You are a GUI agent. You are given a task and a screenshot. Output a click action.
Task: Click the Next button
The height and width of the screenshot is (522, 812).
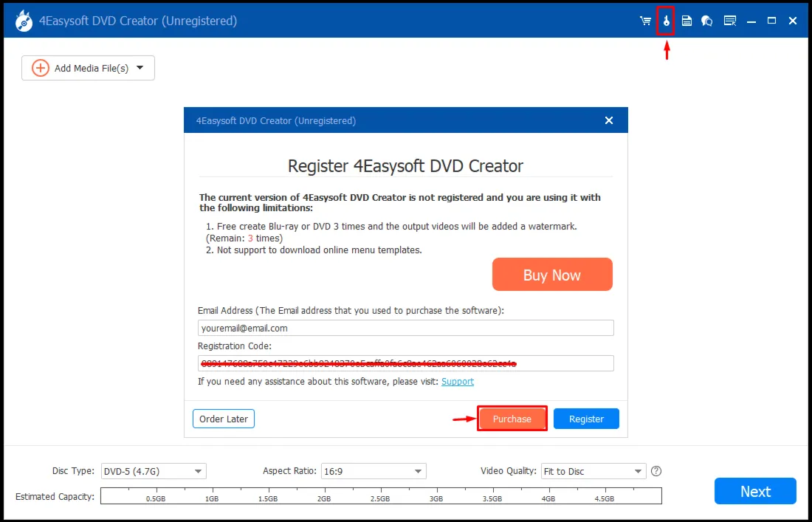(755, 491)
